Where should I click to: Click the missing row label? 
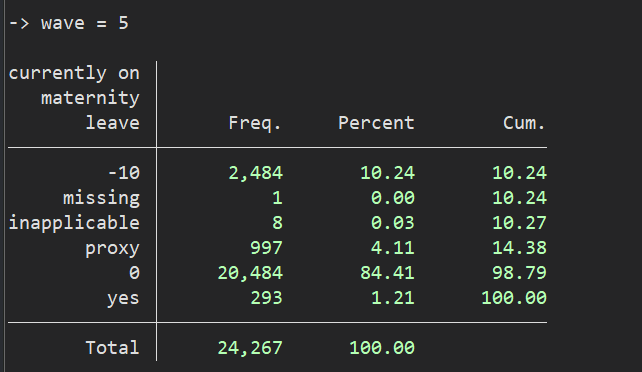(x=101, y=198)
